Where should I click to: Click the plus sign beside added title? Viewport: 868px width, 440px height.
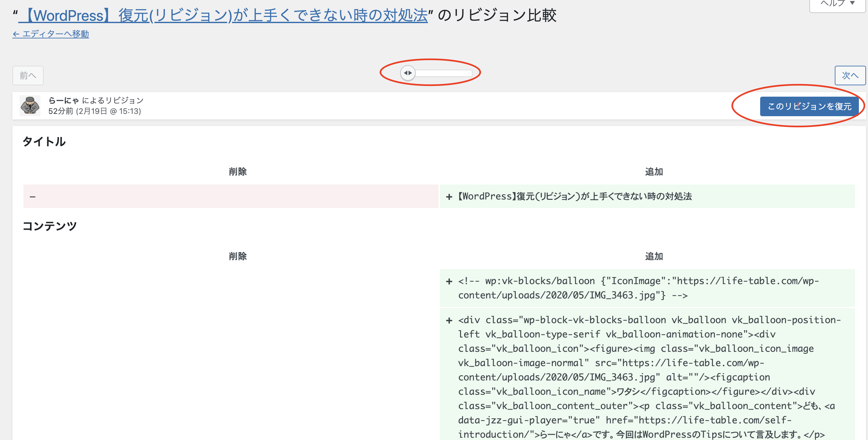tap(449, 197)
